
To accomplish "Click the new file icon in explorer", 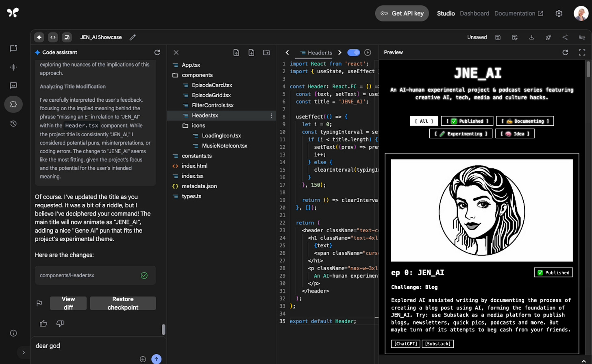I will (251, 52).
